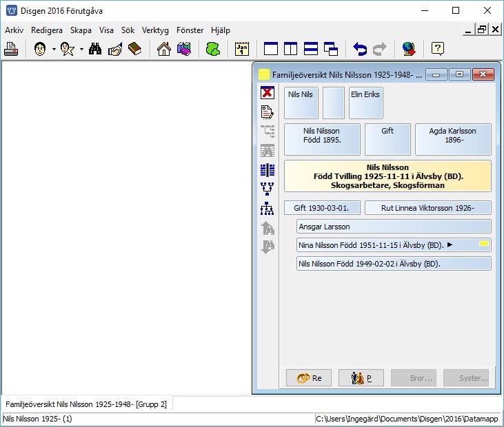Screen dimensions: 504x427
Task: Open the Skapa menu
Action: pyautogui.click(x=81, y=30)
